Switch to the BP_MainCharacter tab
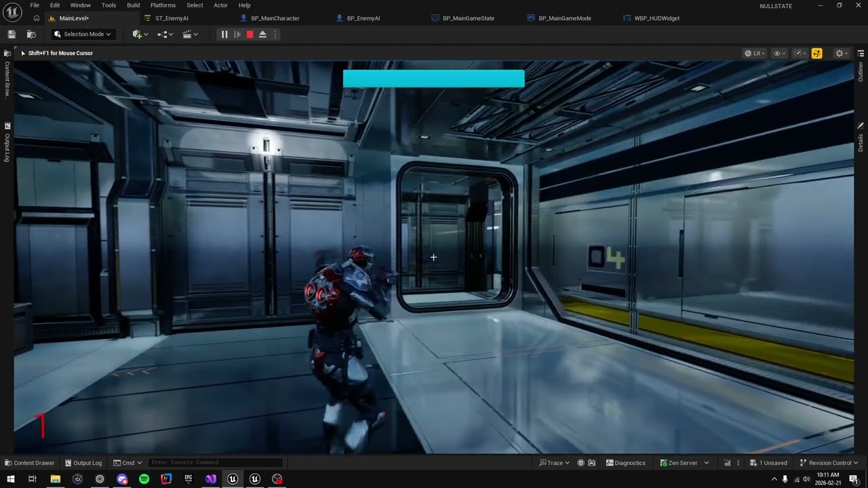 [x=275, y=18]
